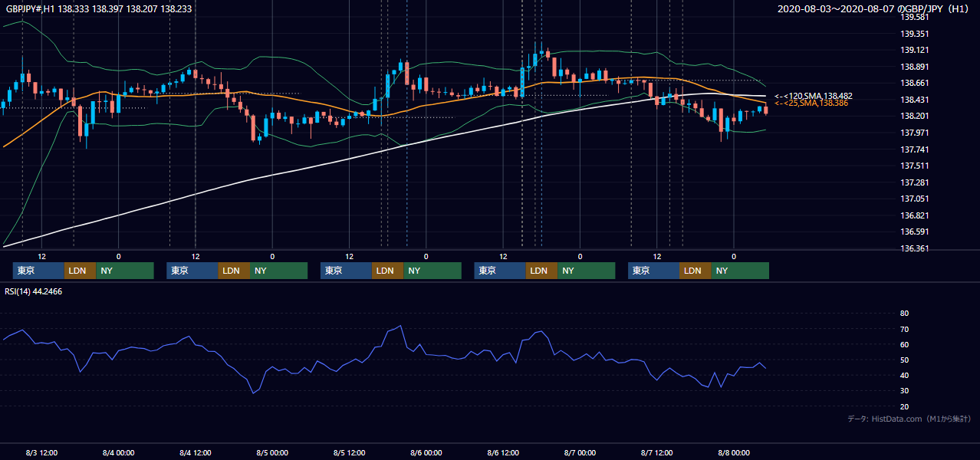Click price axis label 137.051

[915, 199]
